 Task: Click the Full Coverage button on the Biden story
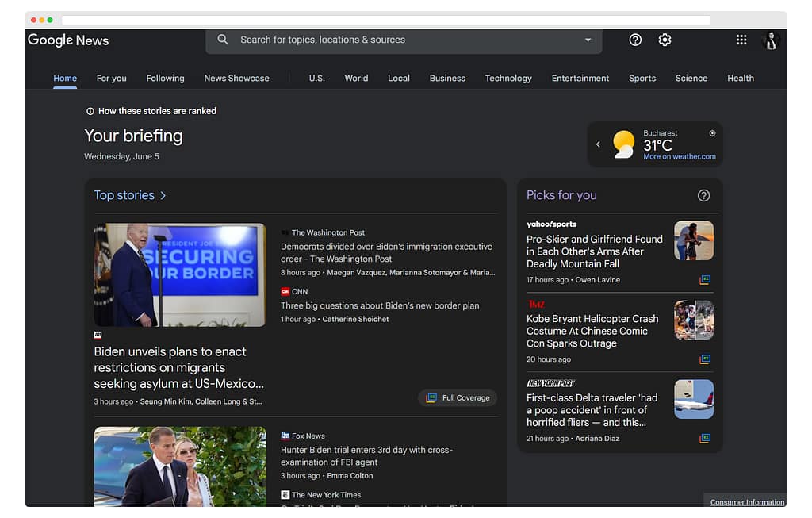click(x=458, y=397)
